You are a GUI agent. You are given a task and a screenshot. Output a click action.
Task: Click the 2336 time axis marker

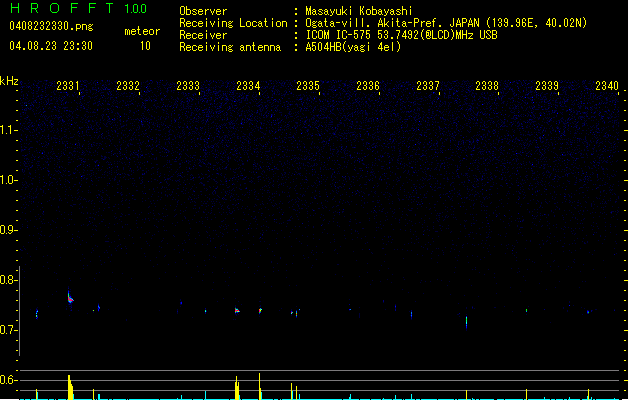click(368, 85)
